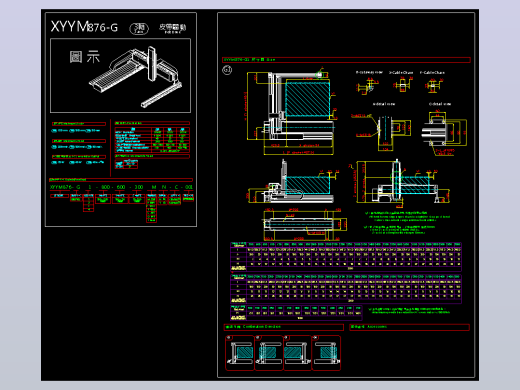Select the first combination direction diagram
This screenshot has width=520, height=390.
point(240,353)
